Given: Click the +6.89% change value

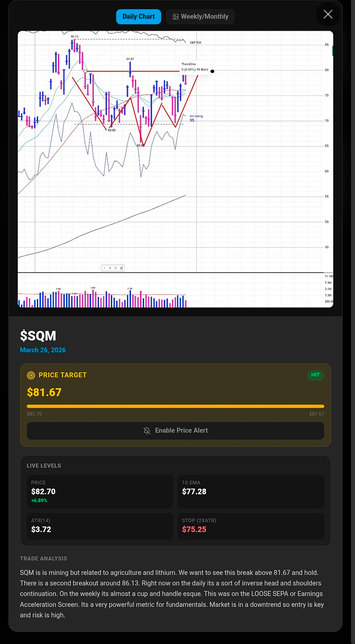Looking at the screenshot, I should point(39,501).
